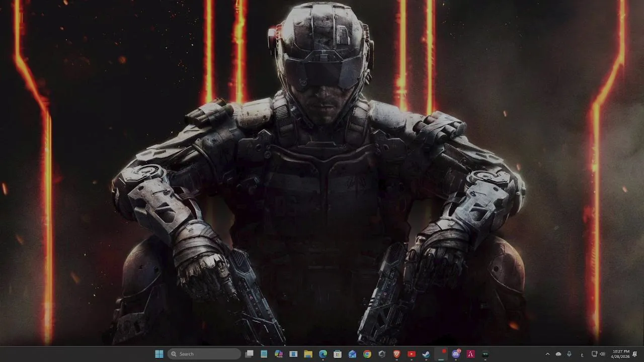Open the clock showing 10:27 PM
This screenshot has height=362, width=644.
coord(620,354)
